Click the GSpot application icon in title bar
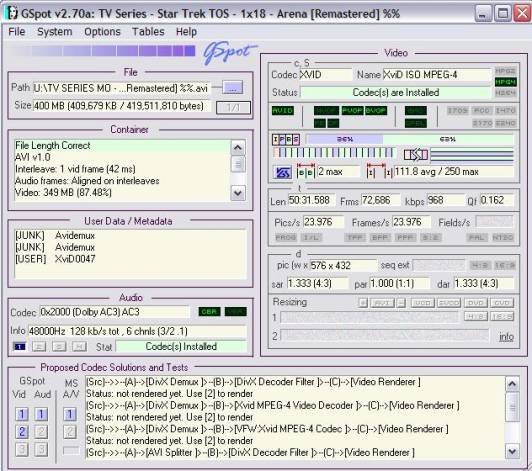The width and height of the screenshot is (532, 471). (x=12, y=14)
